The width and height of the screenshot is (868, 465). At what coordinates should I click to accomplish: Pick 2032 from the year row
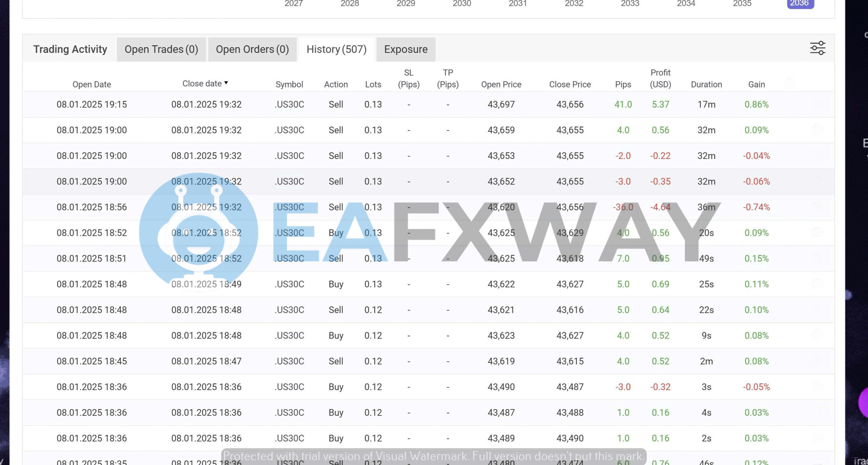tap(574, 4)
